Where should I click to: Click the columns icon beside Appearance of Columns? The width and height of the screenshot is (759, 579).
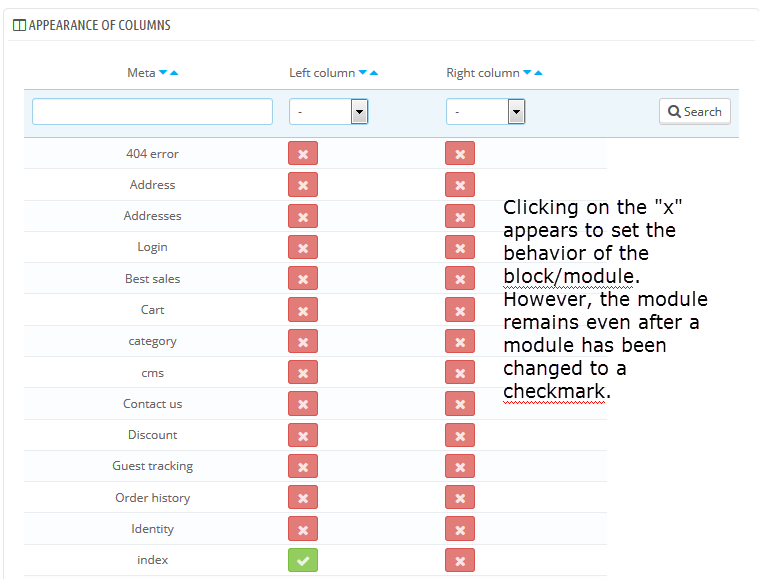click(19, 25)
